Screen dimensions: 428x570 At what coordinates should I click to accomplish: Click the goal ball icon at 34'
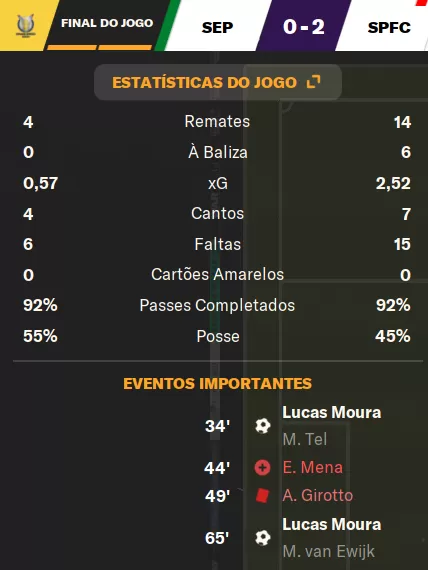[263, 426]
